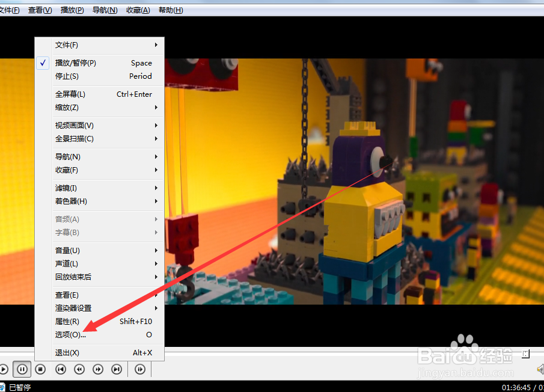This screenshot has height=392, width=544.
Task: Click the frame step icon
Action: click(140, 369)
